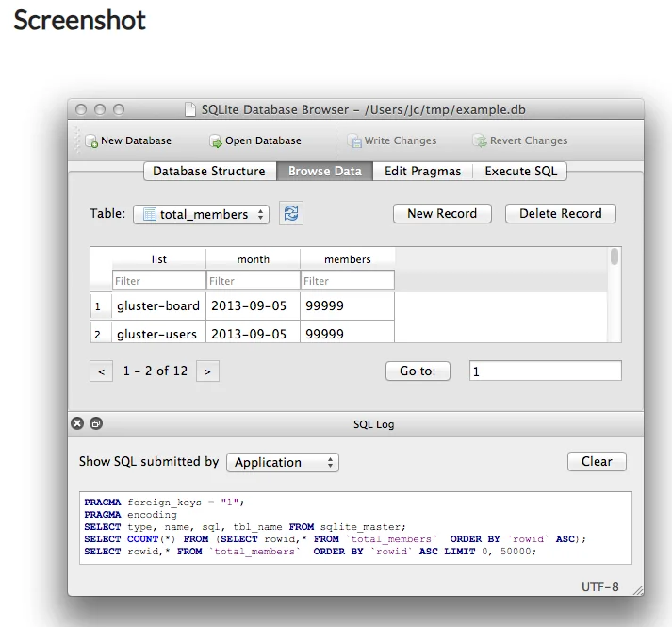This screenshot has width=672, height=627.
Task: Click the New Database toolbar icon
Action: [x=91, y=141]
